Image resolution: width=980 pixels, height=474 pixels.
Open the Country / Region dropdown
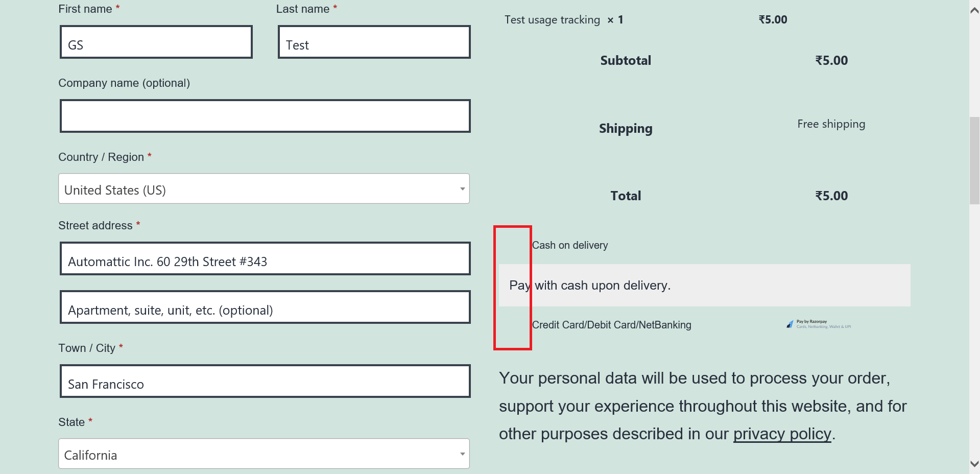pos(264,188)
